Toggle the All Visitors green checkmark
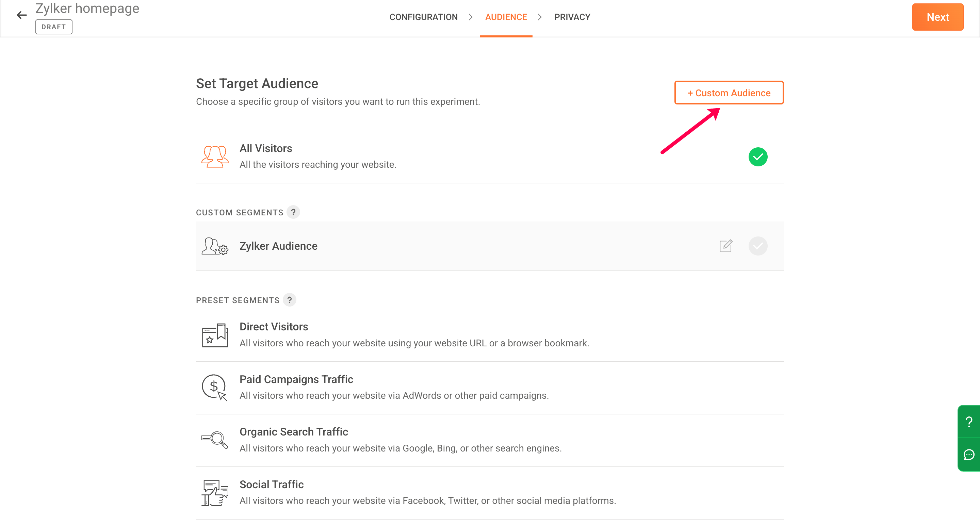Image resolution: width=980 pixels, height=526 pixels. 757,157
